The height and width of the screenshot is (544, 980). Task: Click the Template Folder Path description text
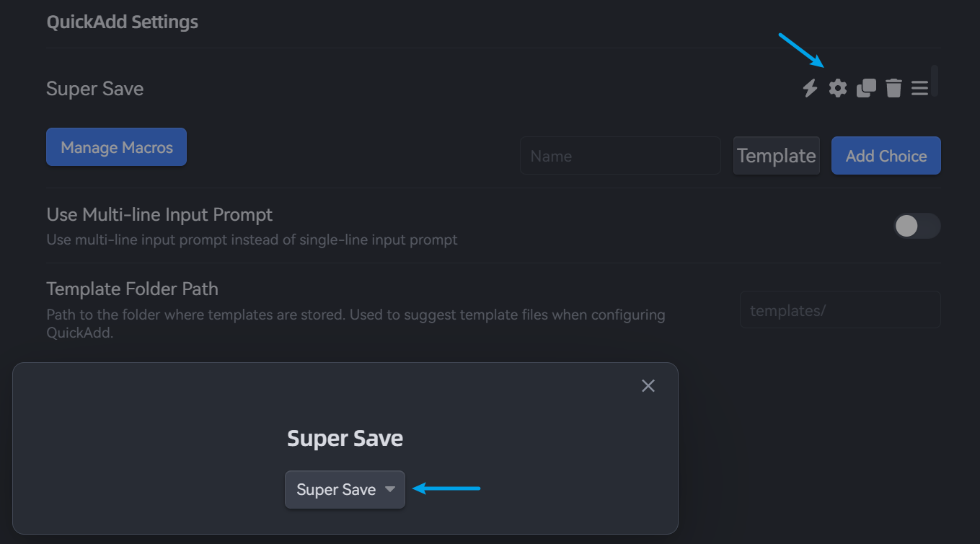pyautogui.click(x=356, y=315)
